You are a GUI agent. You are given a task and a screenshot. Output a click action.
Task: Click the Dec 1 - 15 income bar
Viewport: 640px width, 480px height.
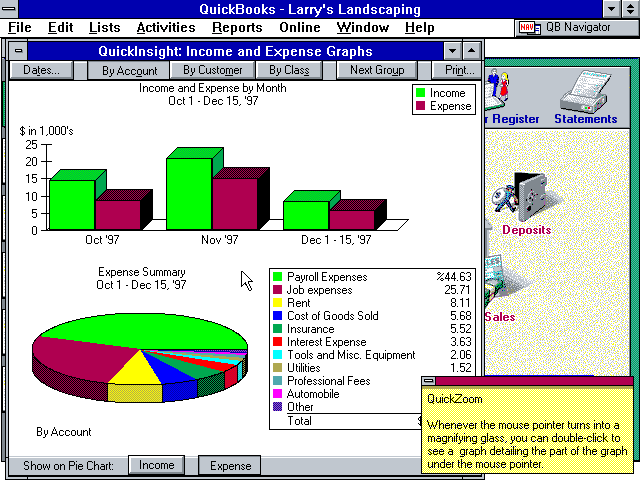[x=306, y=216]
